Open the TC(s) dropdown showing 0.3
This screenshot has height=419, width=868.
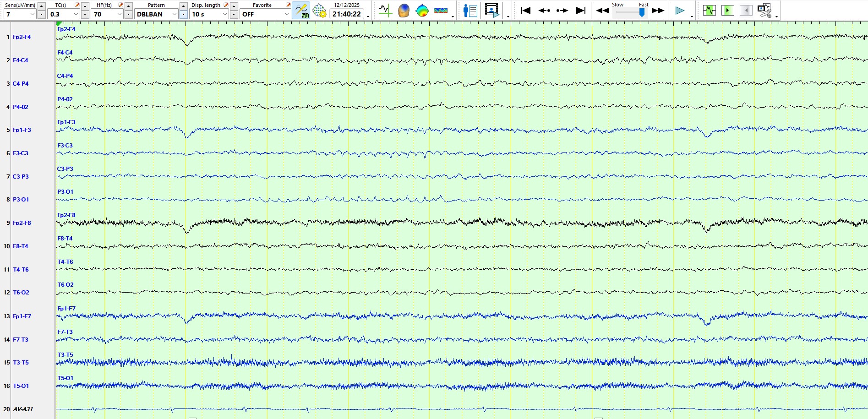(x=64, y=14)
